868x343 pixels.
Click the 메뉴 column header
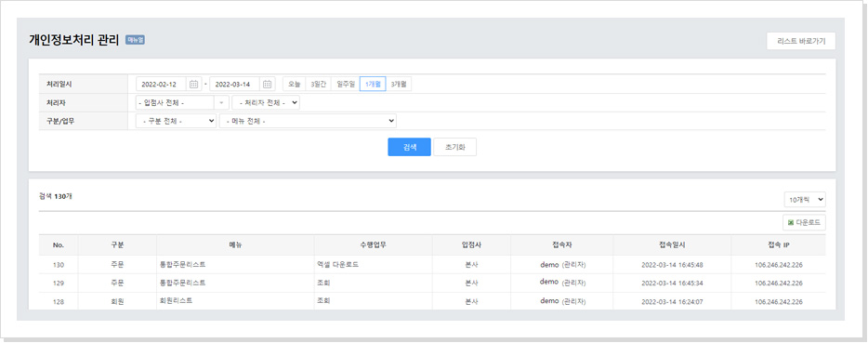coord(235,244)
